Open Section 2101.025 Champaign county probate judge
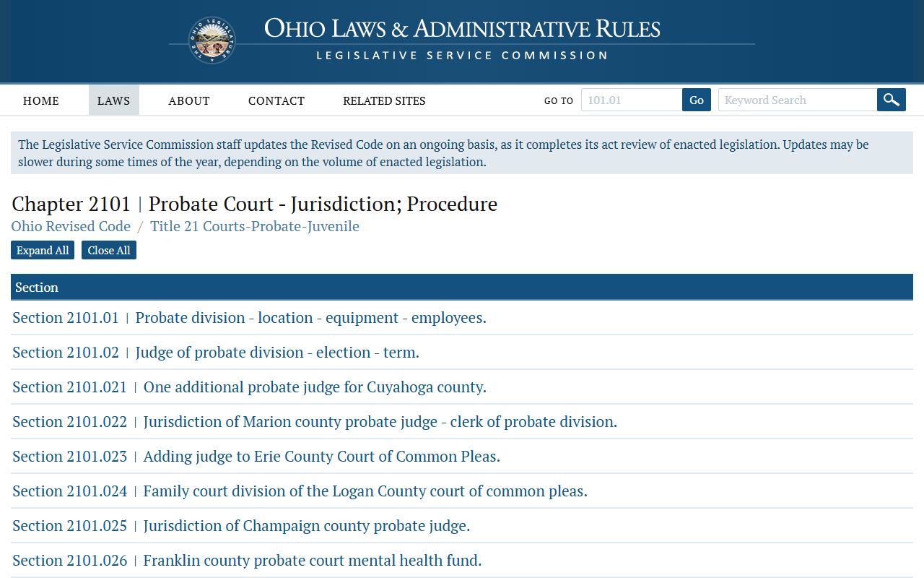Viewport: 924px width, 578px height. (x=241, y=526)
